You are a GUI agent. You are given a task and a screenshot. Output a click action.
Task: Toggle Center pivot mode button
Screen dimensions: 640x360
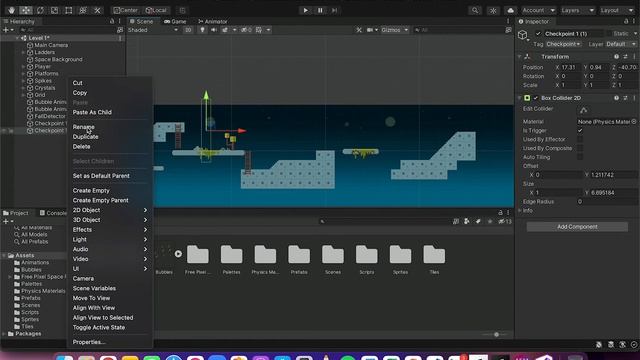[x=125, y=10]
